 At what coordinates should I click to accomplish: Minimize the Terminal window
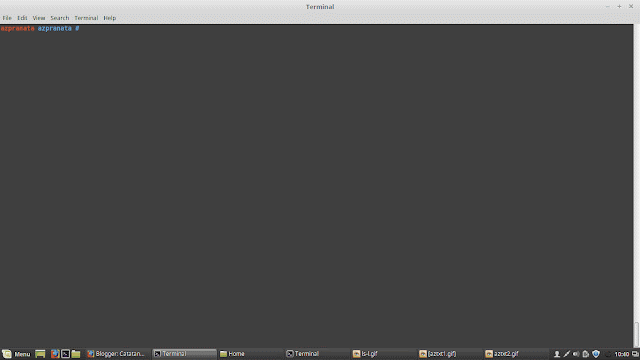[x=607, y=7]
